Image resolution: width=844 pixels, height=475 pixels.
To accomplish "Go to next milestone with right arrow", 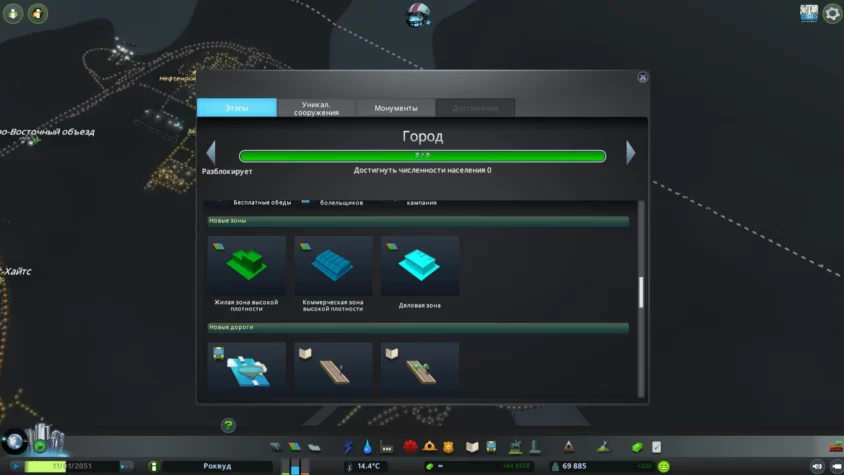I will [x=631, y=153].
